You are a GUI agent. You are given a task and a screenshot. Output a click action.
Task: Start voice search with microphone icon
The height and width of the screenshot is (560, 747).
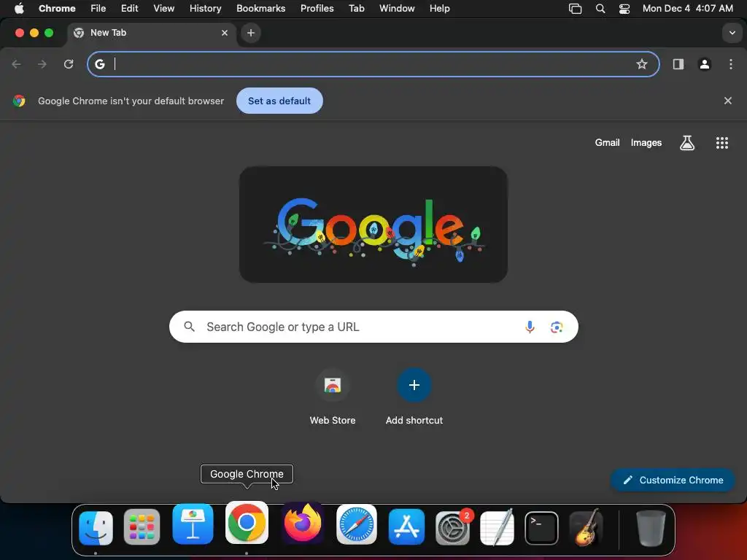tap(530, 327)
